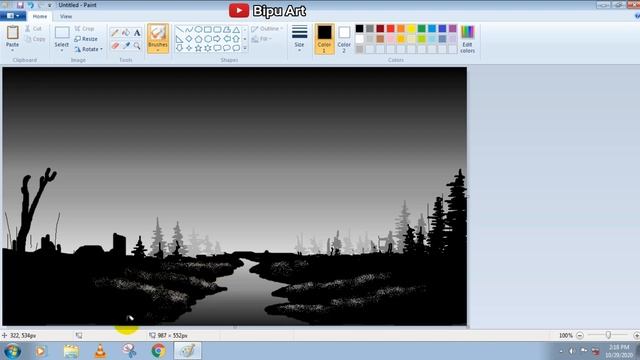This screenshot has height=360, width=640.
Task: Switch to the View ribbon tab
Action: click(66, 16)
